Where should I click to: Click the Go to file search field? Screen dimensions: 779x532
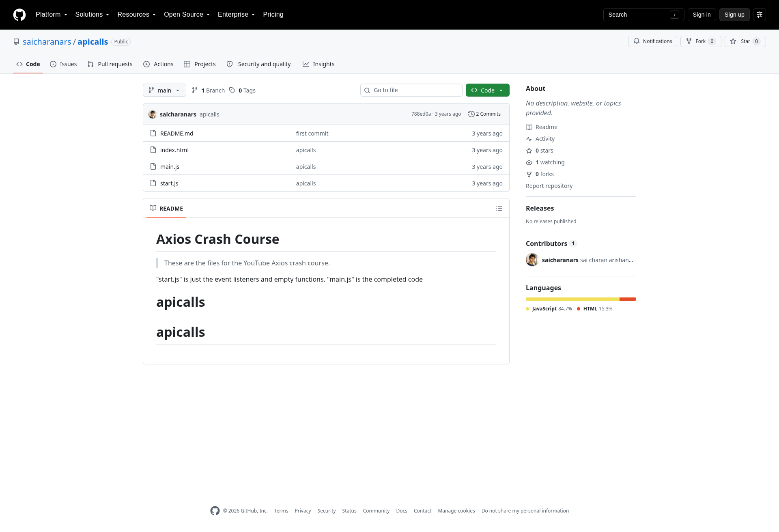[x=411, y=90]
